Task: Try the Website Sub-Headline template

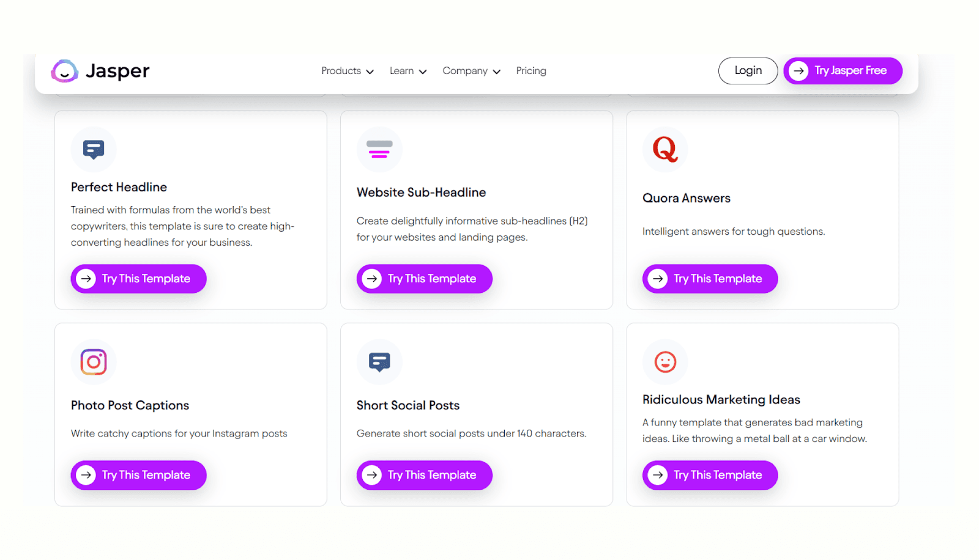Action: (424, 279)
